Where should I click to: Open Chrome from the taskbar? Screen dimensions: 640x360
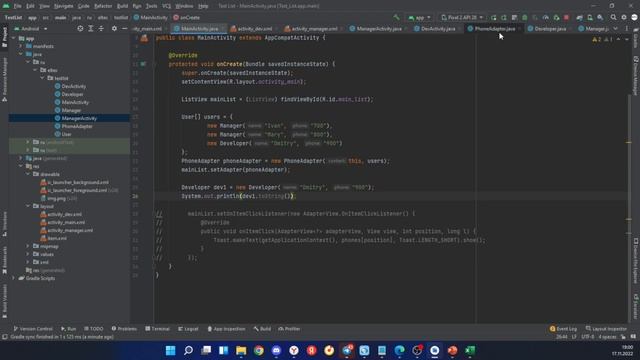(259, 351)
